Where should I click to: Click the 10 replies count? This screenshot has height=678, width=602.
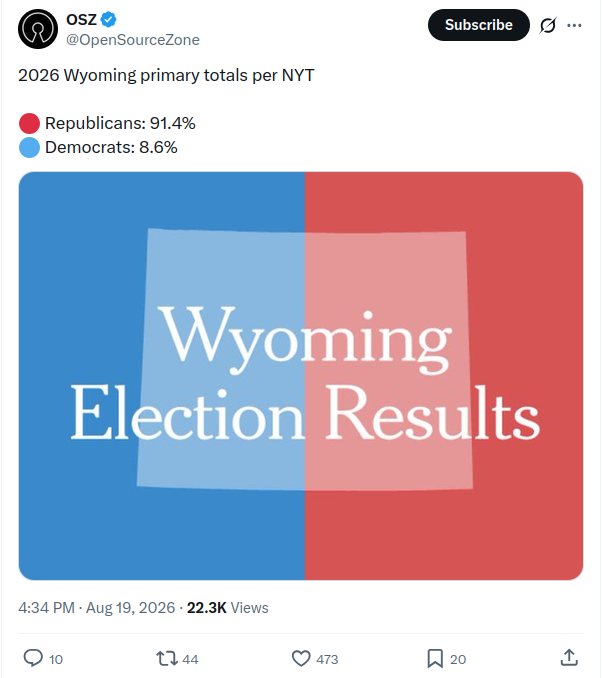pos(56,659)
